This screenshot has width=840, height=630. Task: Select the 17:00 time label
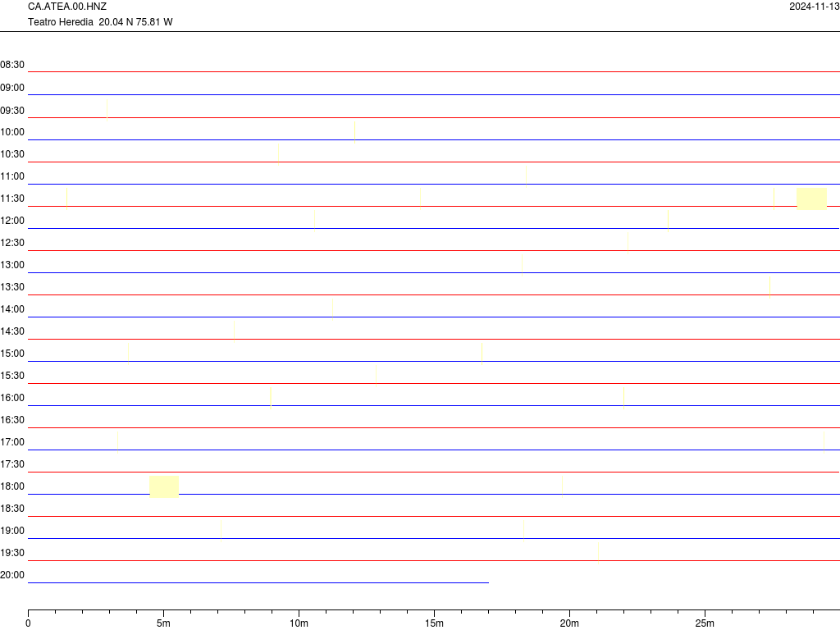click(x=12, y=442)
